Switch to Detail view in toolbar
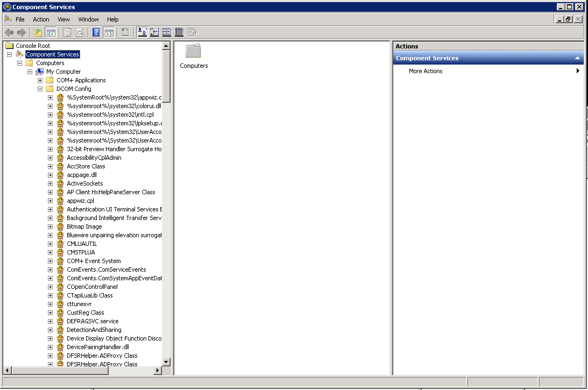 (x=179, y=32)
